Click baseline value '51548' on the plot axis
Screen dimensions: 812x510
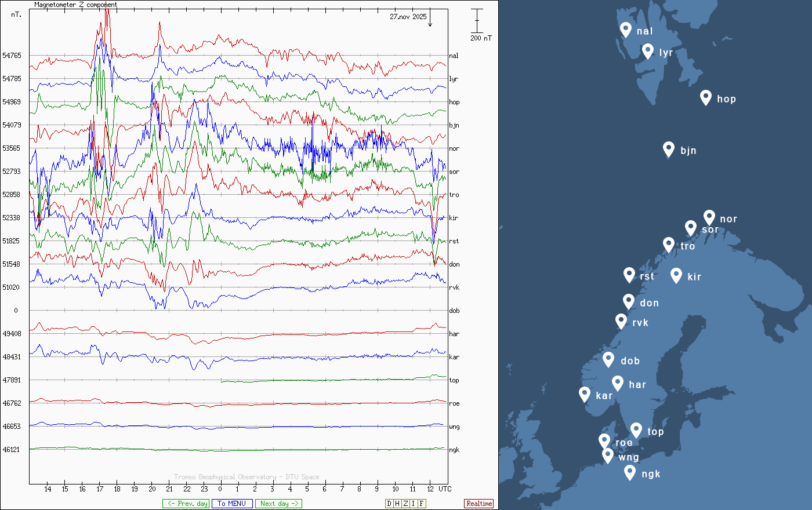12,264
